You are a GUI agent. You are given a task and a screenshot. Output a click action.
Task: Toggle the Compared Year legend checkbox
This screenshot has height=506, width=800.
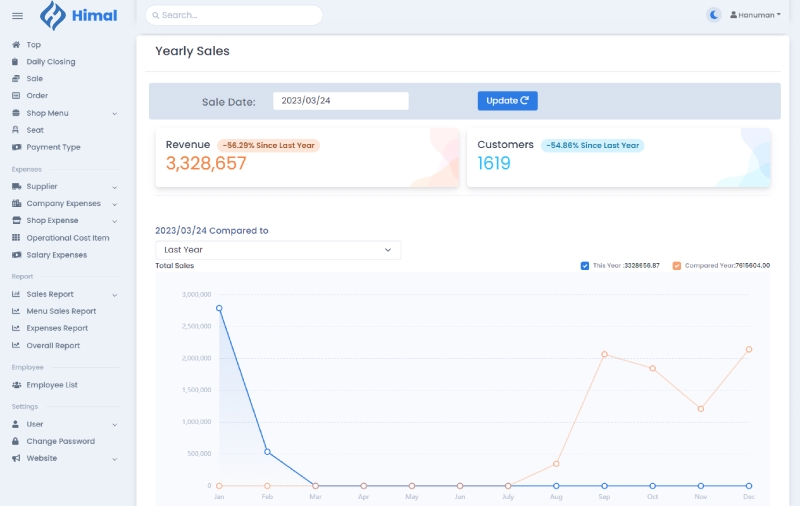677,266
